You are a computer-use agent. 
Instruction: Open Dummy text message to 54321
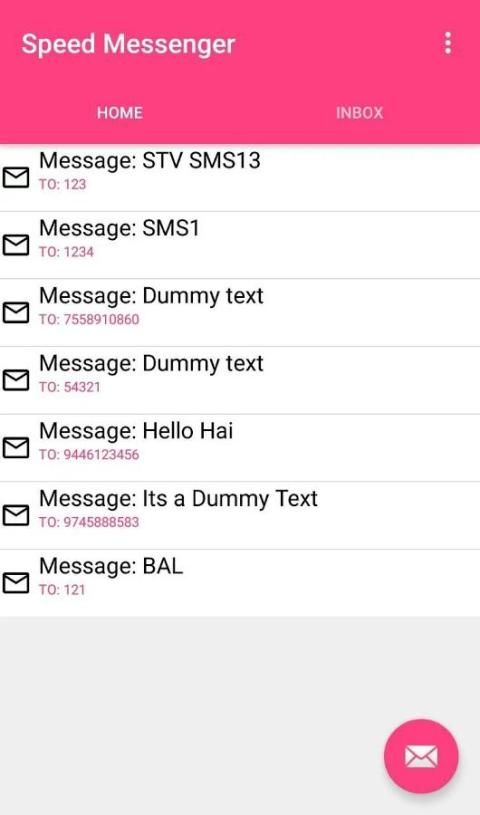tap(240, 380)
